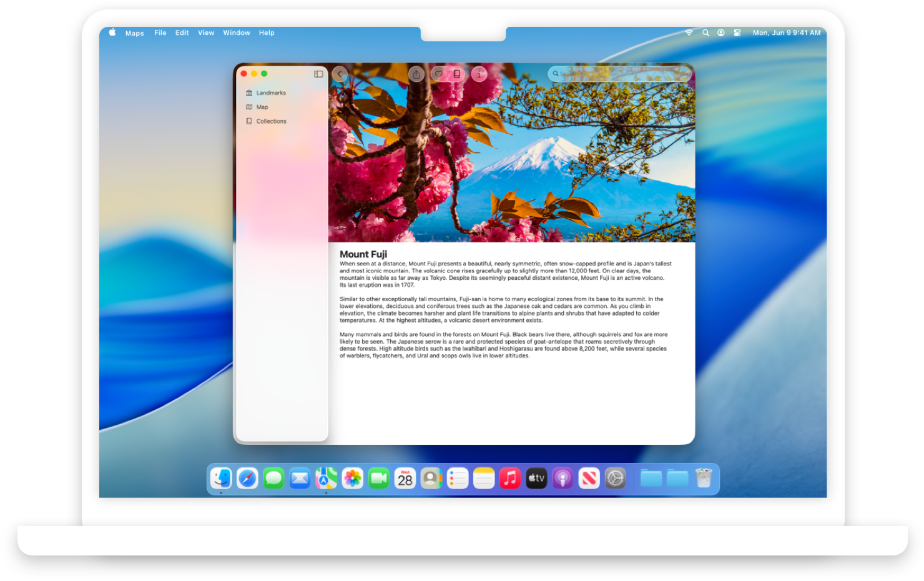Click the user account icon in menu bar
This screenshot has height=581, width=924.
point(721,32)
